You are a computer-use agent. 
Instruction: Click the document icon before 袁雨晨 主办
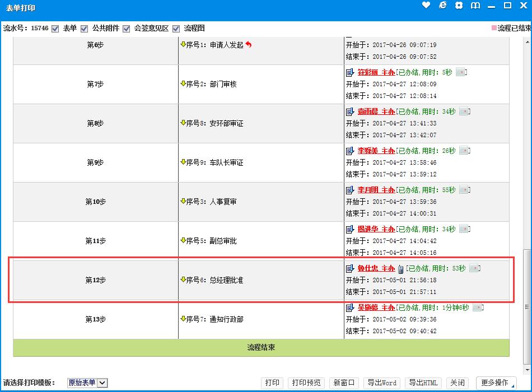click(350, 111)
